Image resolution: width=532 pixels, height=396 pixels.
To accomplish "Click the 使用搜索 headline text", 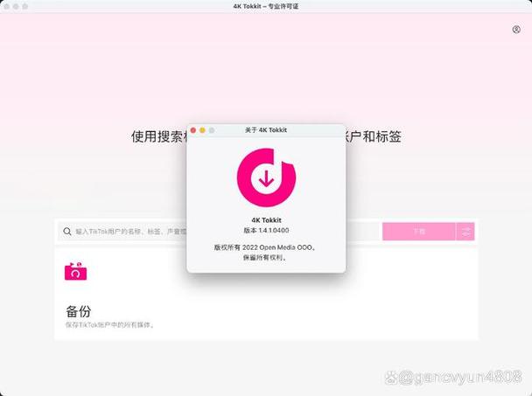I will click(x=158, y=136).
